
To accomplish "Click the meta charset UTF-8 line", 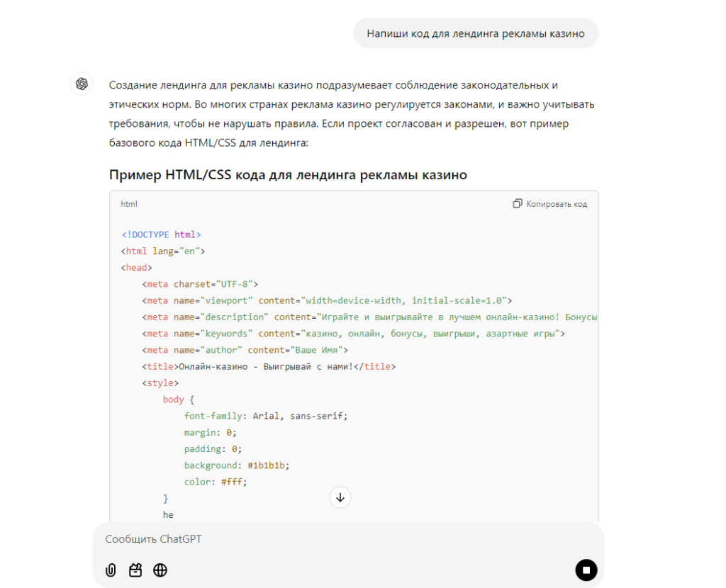I will pos(200,284).
